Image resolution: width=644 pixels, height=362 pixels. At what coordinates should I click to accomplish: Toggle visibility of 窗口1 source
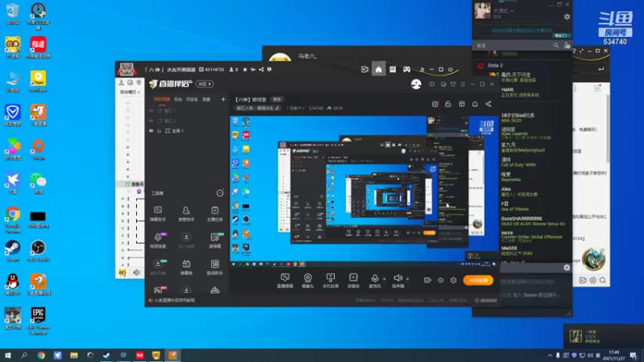tap(151, 111)
